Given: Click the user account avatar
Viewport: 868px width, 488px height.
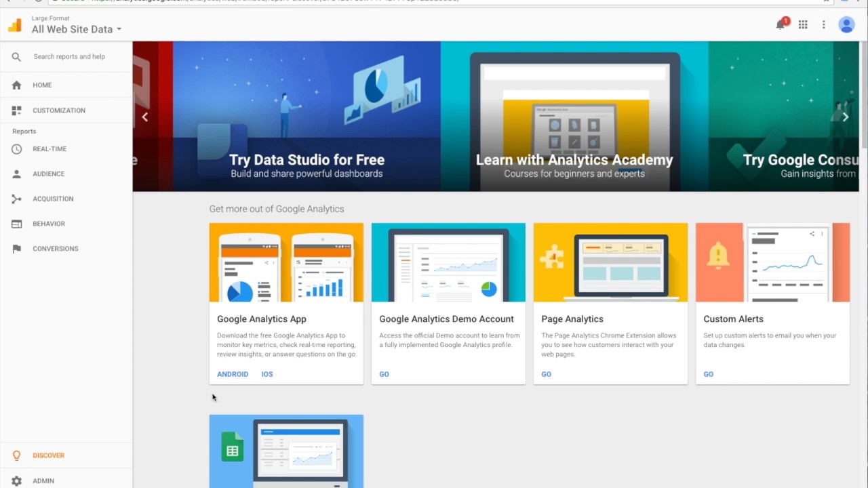Looking at the screenshot, I should click(846, 24).
